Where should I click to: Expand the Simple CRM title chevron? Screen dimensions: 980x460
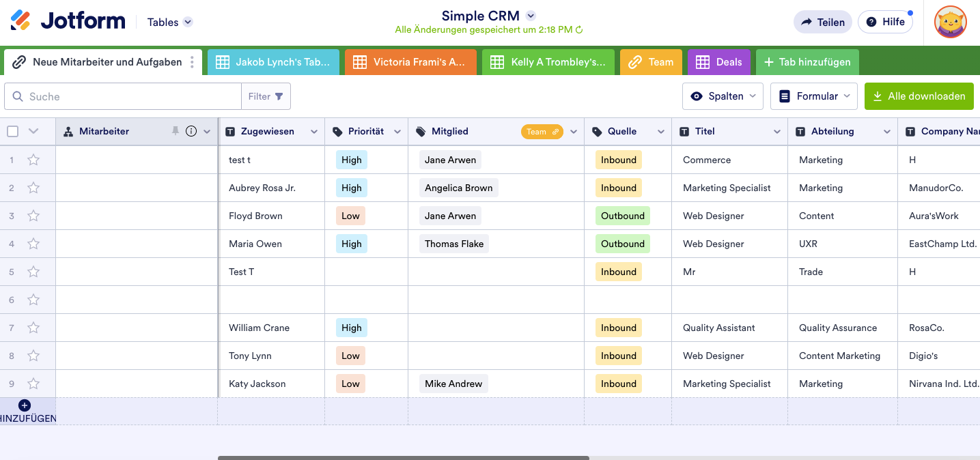point(531,16)
